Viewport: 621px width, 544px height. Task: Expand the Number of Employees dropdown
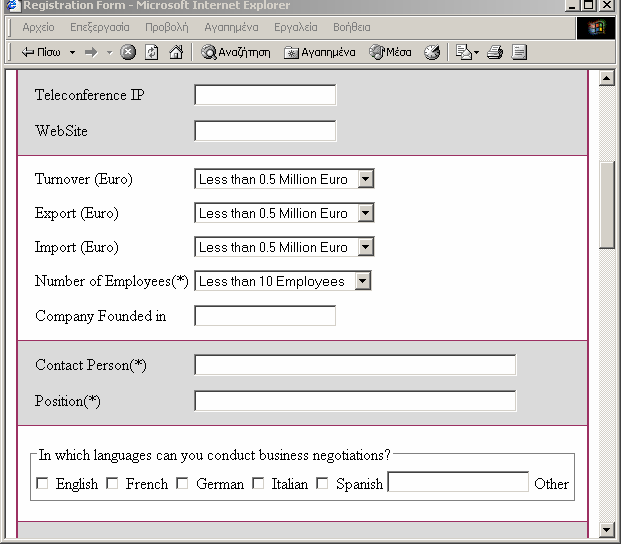point(362,281)
